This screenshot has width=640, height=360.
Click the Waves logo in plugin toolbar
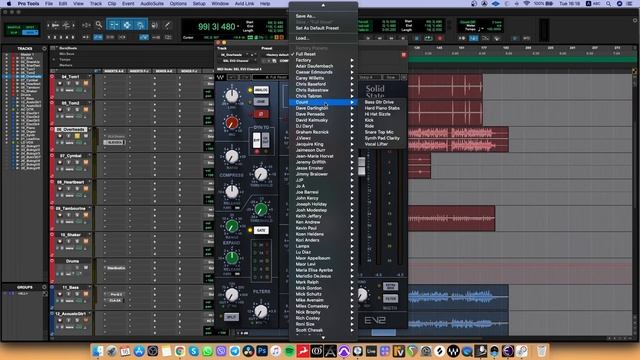[220, 77]
